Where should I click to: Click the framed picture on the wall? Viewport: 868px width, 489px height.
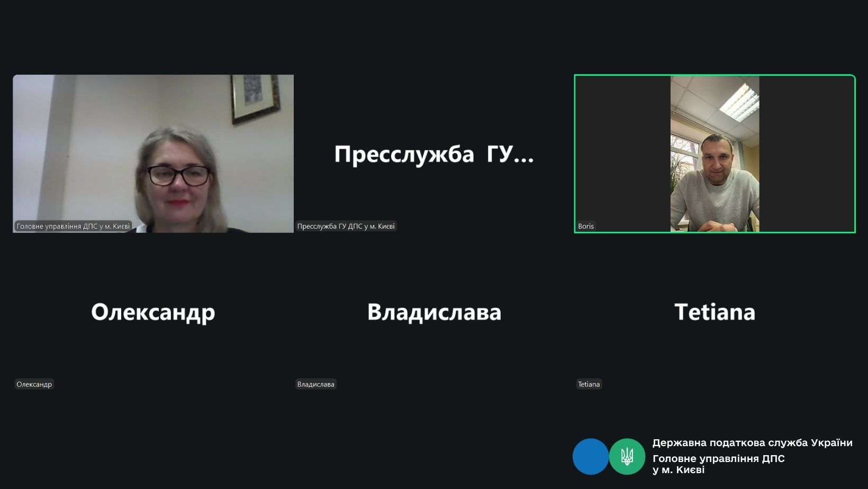coord(255,97)
